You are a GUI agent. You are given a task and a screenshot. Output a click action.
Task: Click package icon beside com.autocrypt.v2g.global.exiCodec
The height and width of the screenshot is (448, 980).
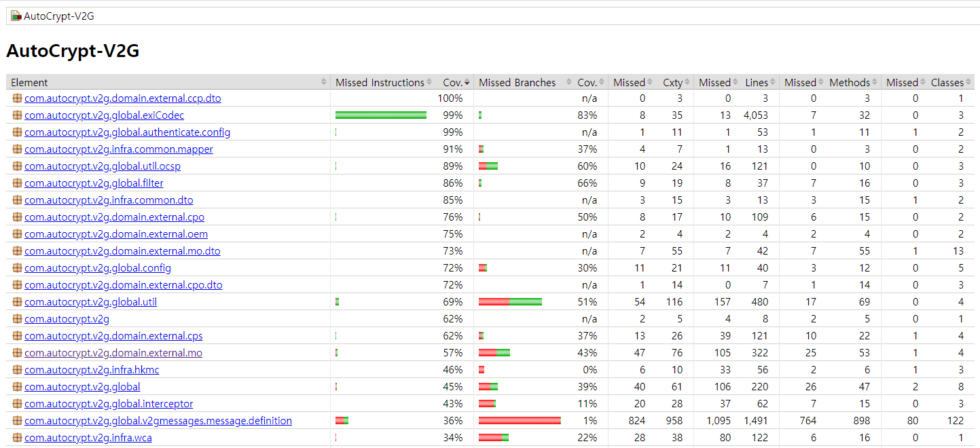[x=17, y=115]
